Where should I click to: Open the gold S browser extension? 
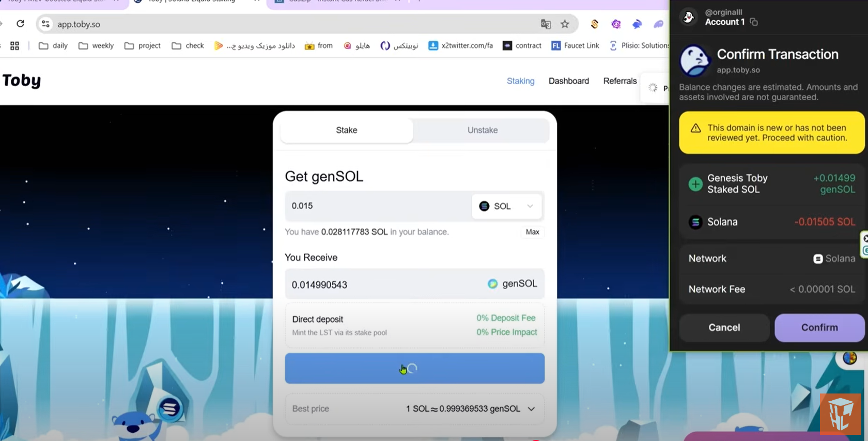pyautogui.click(x=595, y=24)
